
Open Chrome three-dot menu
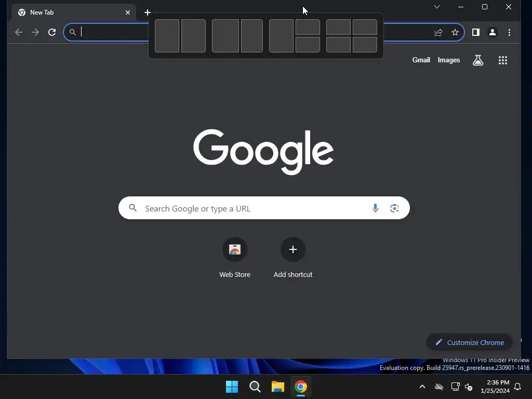[509, 32]
